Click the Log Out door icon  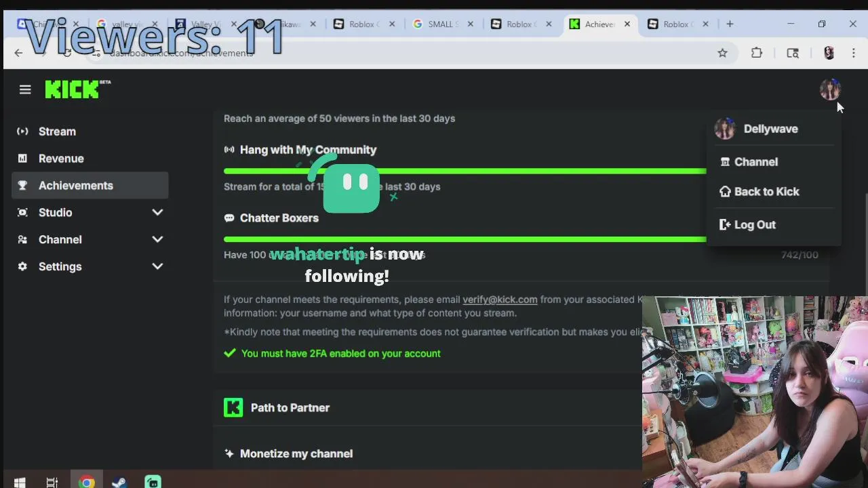[x=725, y=225]
